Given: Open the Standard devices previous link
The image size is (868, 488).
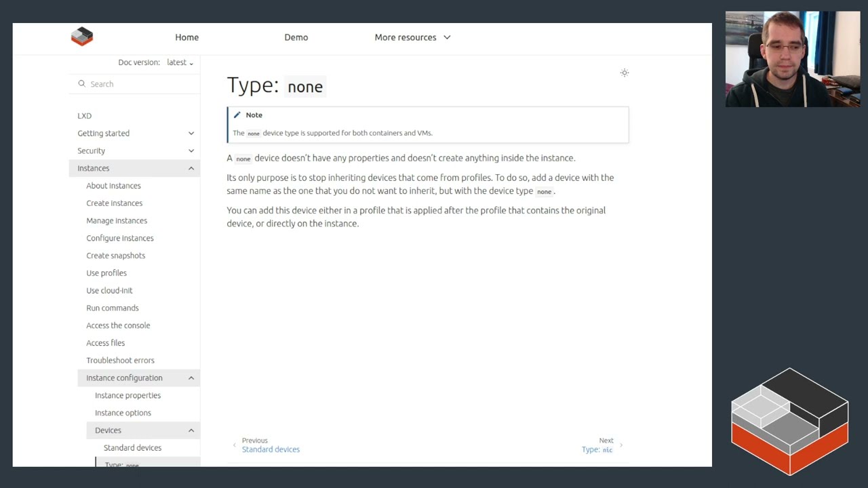Looking at the screenshot, I should 271,449.
